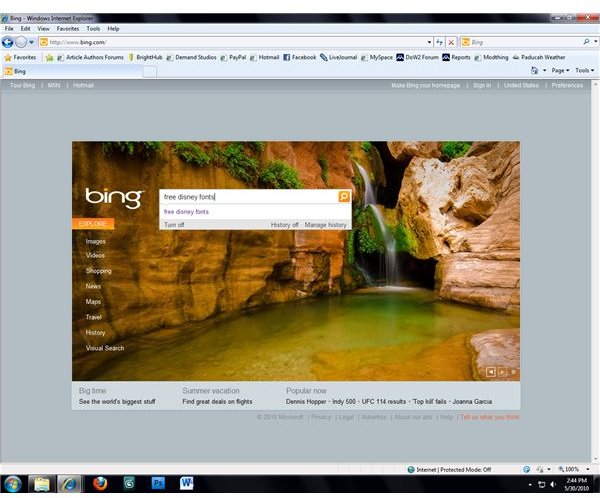Open Article Authors Forums bookmark
The height and width of the screenshot is (498, 600).
[91, 57]
